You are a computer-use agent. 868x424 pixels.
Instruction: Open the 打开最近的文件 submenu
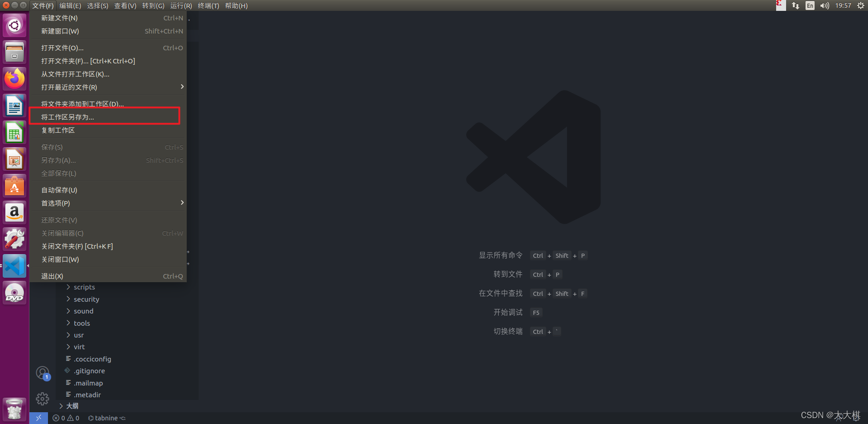(x=108, y=87)
